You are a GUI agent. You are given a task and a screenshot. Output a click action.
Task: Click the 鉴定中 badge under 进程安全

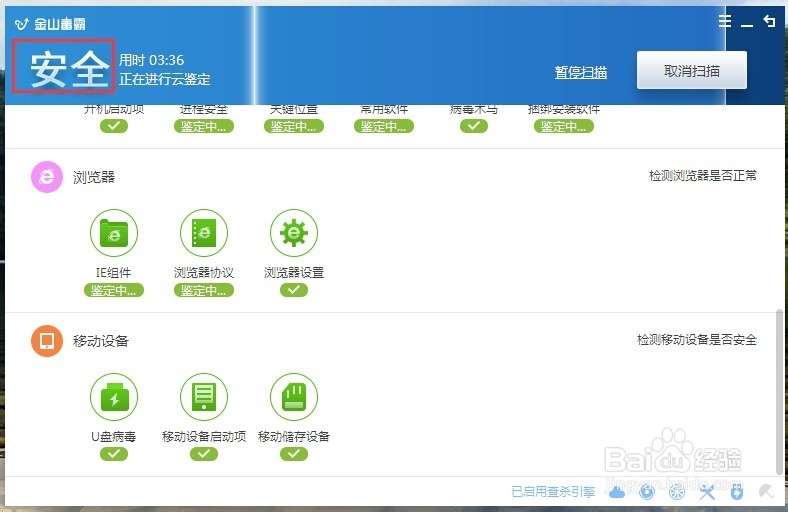point(204,127)
